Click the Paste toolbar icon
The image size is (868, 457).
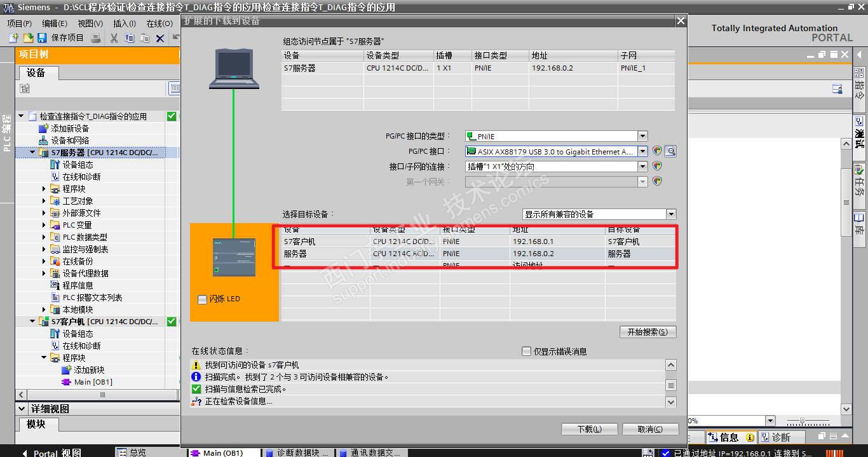[x=144, y=38]
